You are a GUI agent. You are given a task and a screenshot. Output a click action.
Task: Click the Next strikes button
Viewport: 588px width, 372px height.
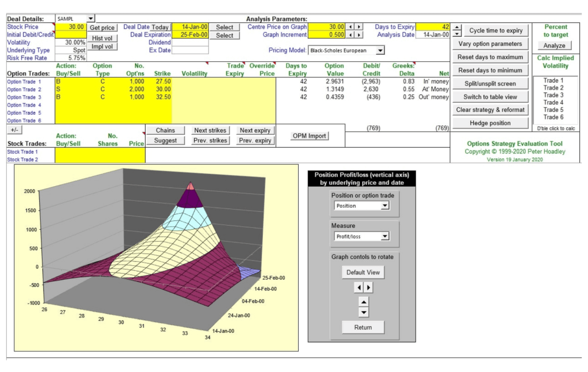coord(210,130)
